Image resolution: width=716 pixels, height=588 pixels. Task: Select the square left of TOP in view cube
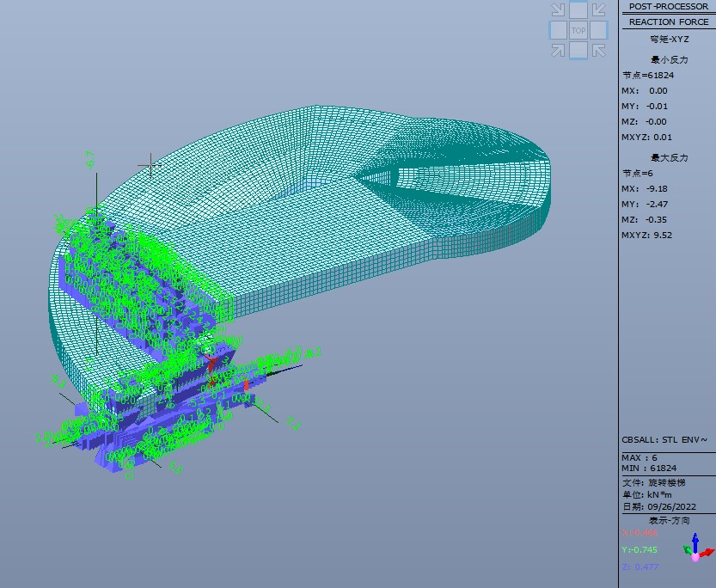point(558,31)
